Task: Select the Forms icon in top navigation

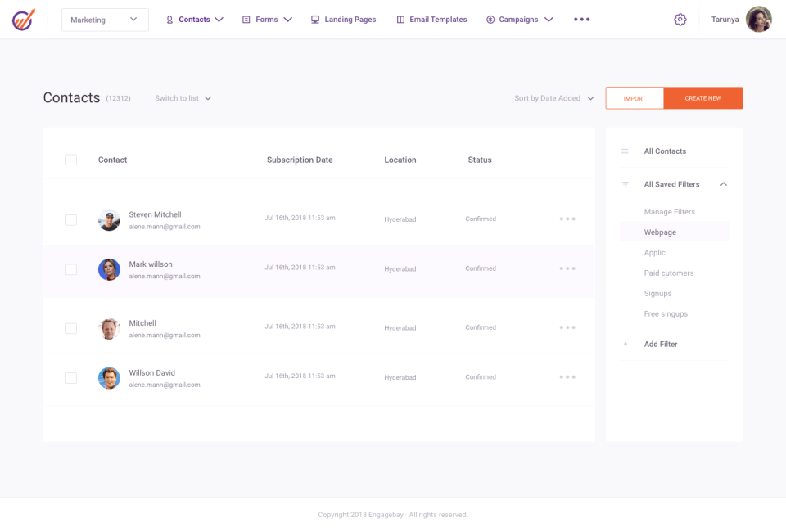Action: [x=246, y=19]
